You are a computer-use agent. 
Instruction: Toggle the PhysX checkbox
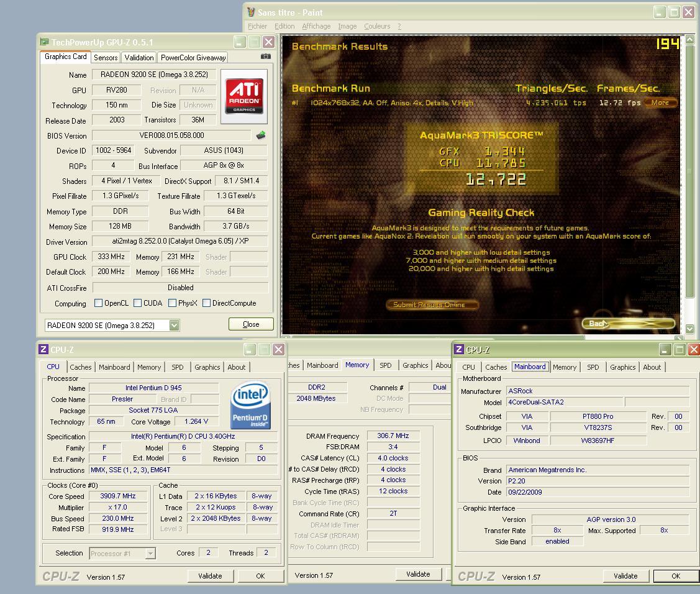172,303
